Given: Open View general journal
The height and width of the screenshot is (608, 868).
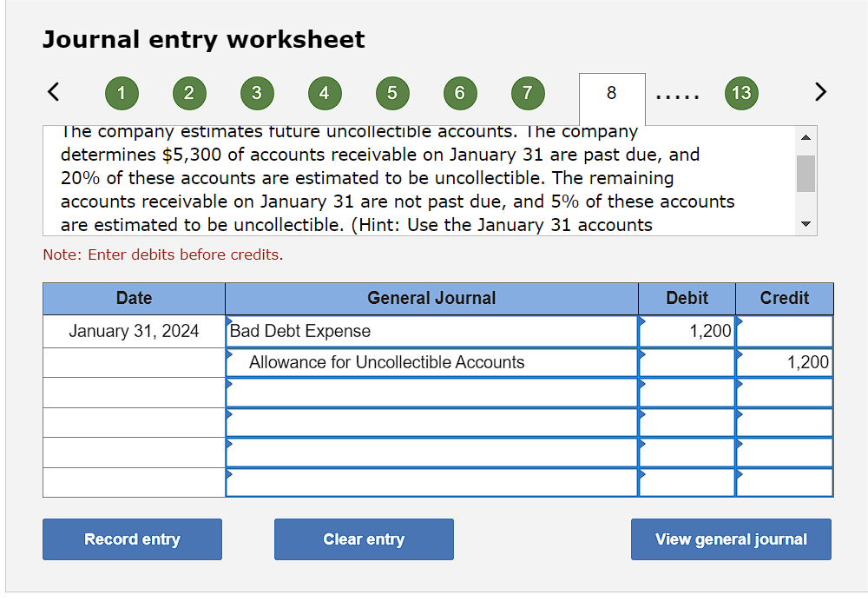Looking at the screenshot, I should 731,539.
